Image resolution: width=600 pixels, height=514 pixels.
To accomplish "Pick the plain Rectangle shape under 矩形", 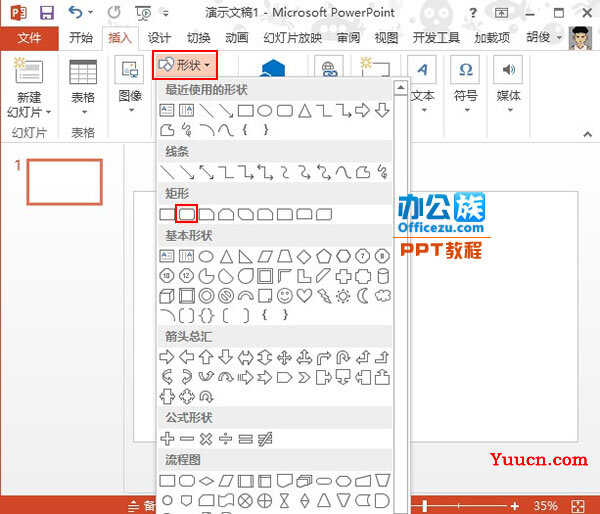I will coord(167,214).
